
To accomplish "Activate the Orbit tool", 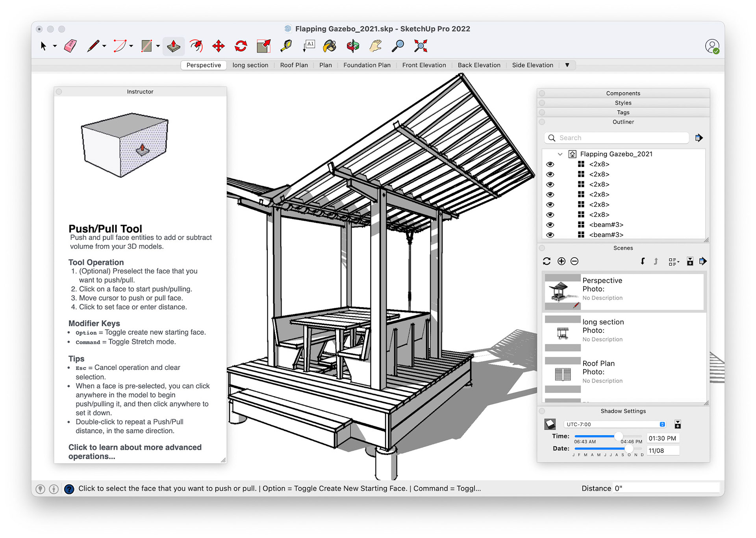I will (x=353, y=46).
